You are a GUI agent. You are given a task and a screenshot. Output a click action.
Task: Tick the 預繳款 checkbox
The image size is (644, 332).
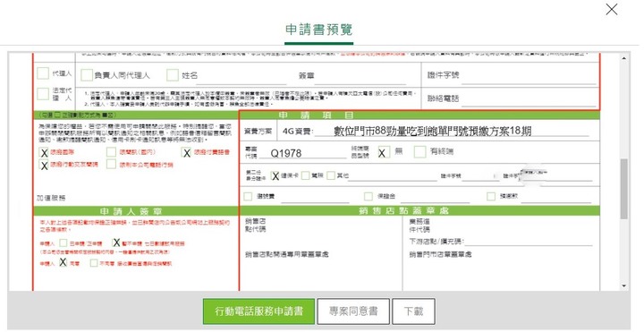click(491, 196)
